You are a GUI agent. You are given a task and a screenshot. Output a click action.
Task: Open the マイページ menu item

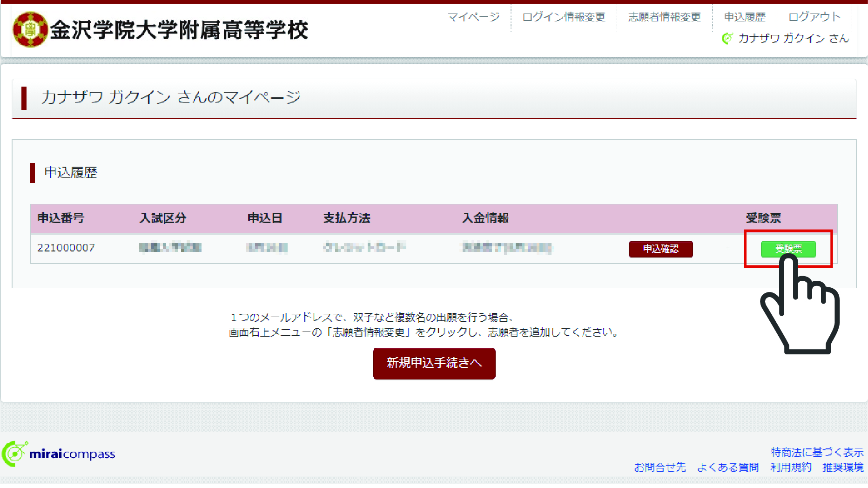coord(473,17)
